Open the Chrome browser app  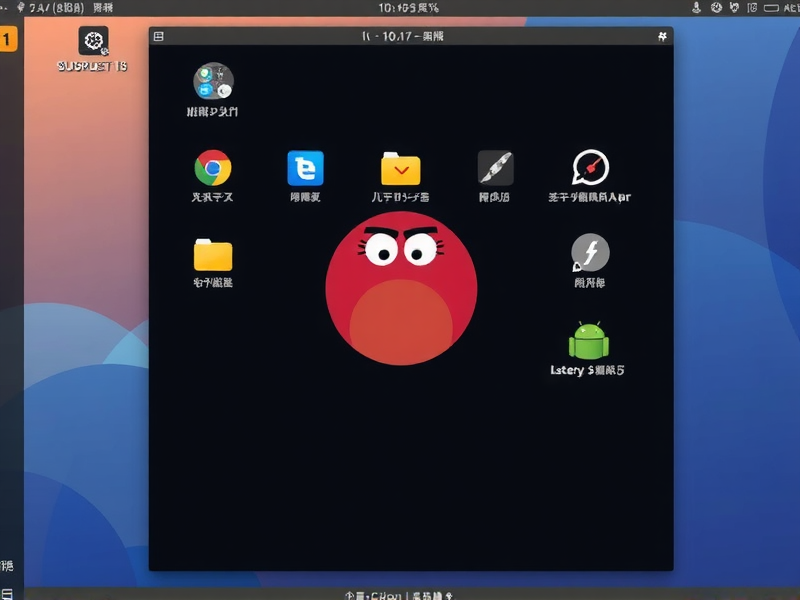213,168
